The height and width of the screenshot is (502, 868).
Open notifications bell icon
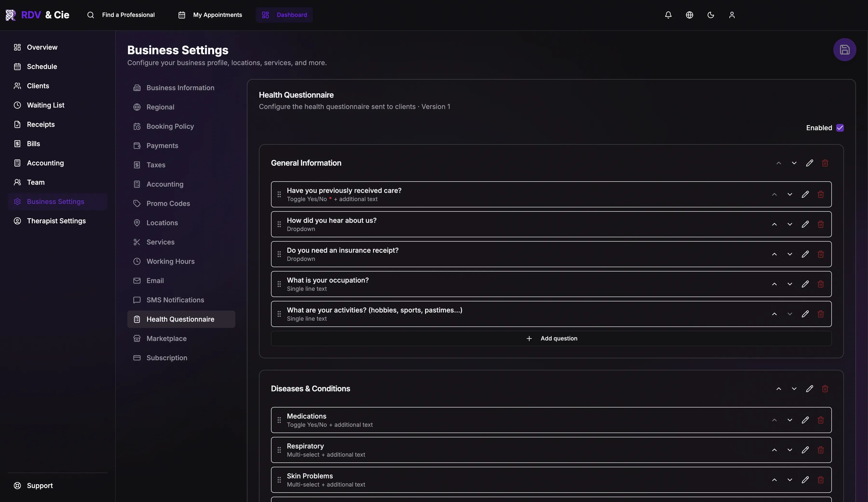(668, 15)
